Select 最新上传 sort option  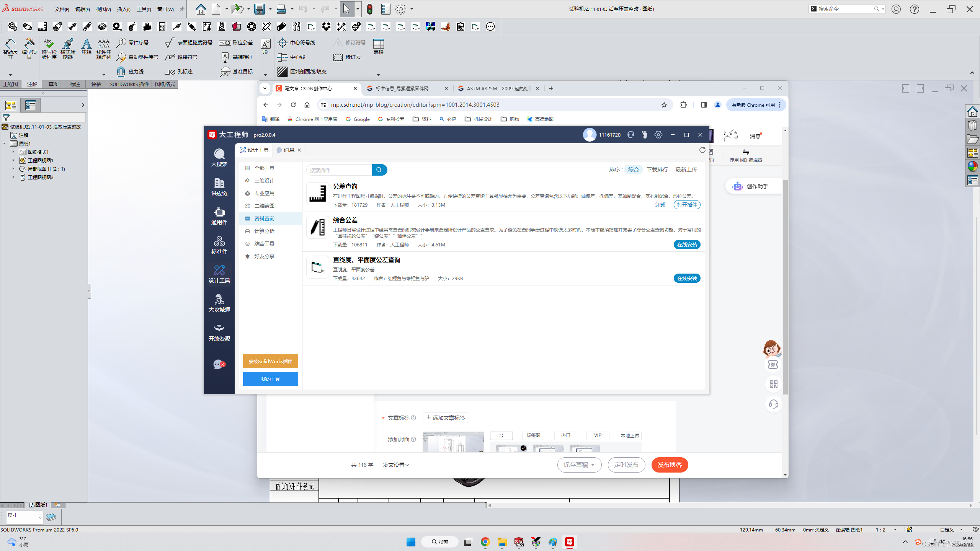[x=686, y=170]
